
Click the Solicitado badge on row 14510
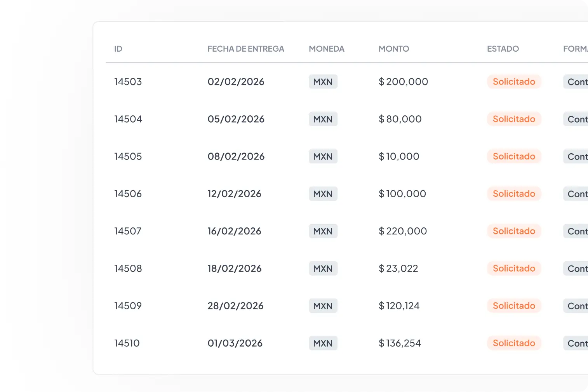pos(514,343)
